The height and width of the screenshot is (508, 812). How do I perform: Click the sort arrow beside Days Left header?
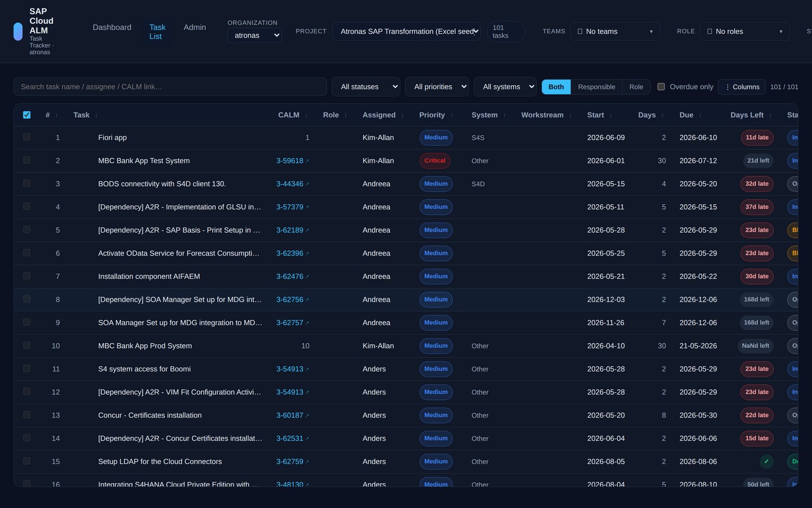(x=770, y=115)
